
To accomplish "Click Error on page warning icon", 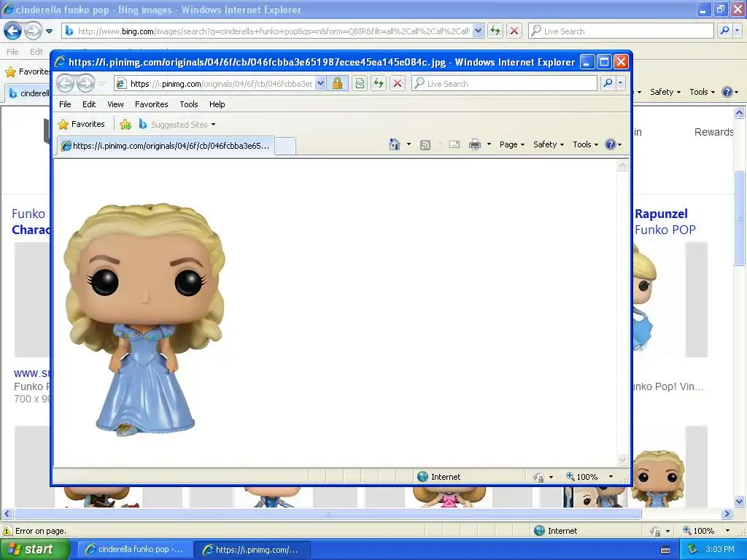I will click(7, 531).
